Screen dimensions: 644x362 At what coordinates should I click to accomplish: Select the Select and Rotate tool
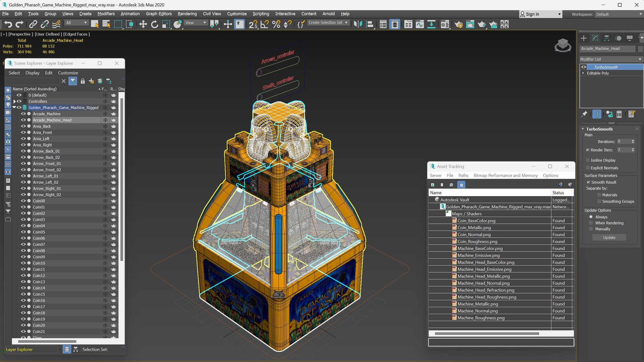[x=154, y=24]
